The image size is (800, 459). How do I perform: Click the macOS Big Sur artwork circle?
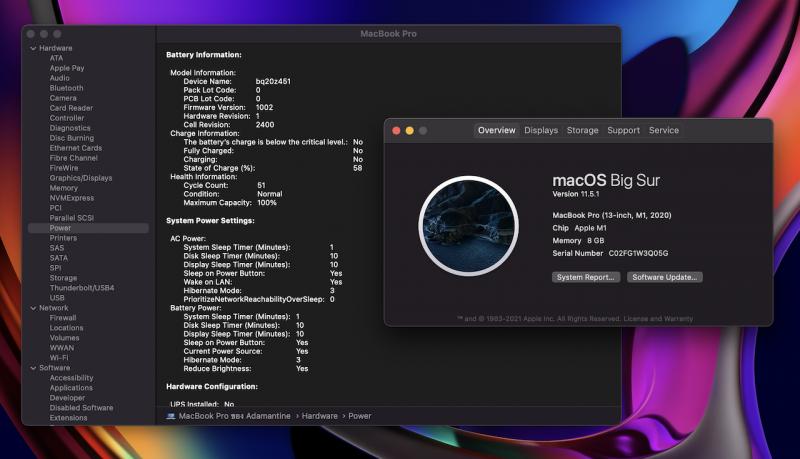click(x=468, y=226)
